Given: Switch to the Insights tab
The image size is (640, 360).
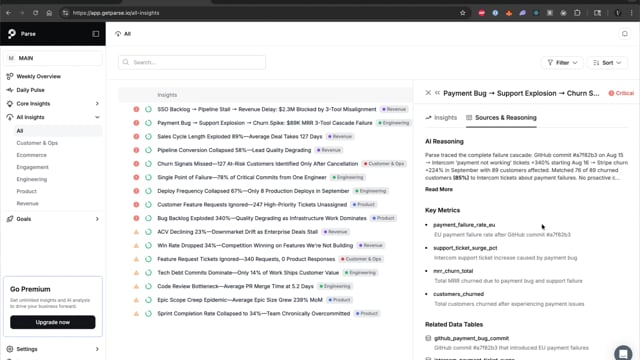Looking at the screenshot, I should pyautogui.click(x=441, y=118).
